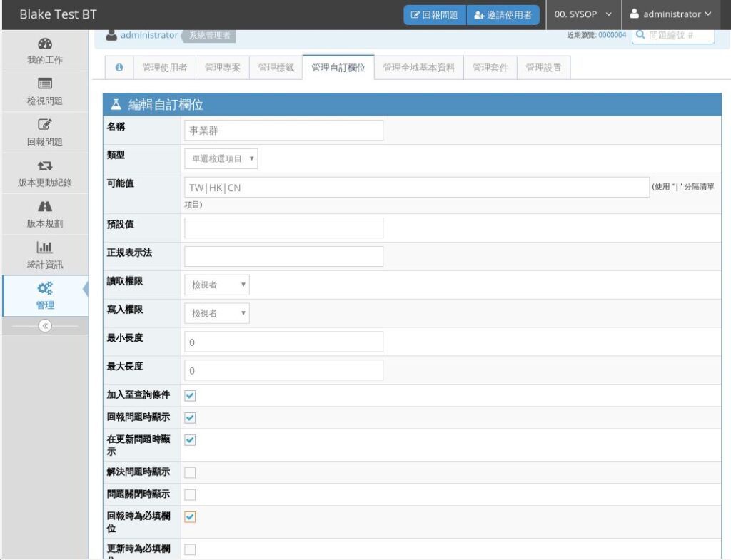731x560 pixels.
Task: Click the 可能值 input field
Action: tap(416, 188)
